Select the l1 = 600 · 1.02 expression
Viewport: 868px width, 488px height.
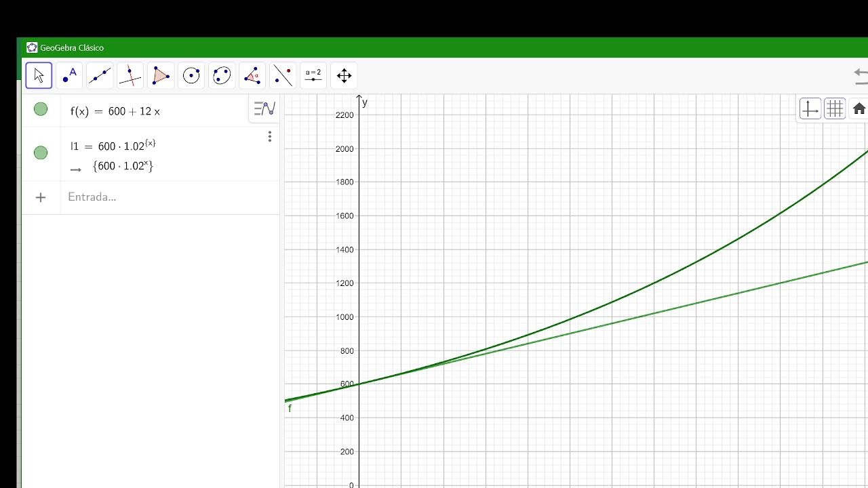[113, 145]
